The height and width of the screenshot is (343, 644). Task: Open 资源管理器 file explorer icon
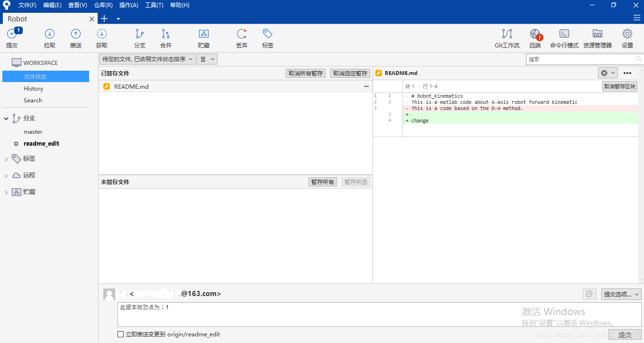click(x=598, y=38)
